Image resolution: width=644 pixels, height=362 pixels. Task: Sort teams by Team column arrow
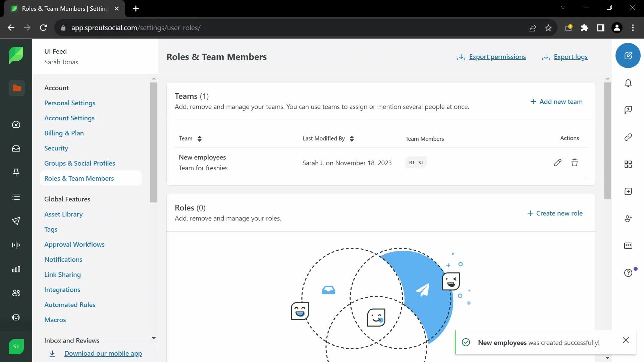click(x=199, y=138)
